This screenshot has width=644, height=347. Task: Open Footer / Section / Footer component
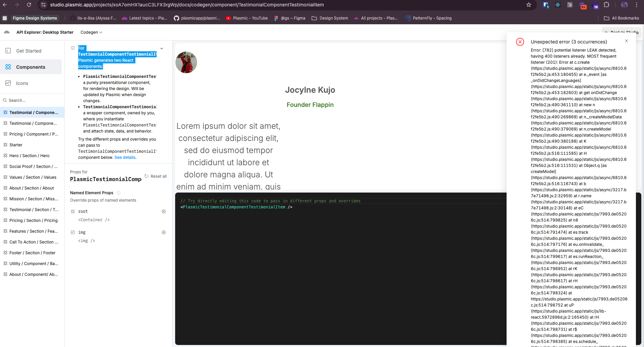click(32, 253)
